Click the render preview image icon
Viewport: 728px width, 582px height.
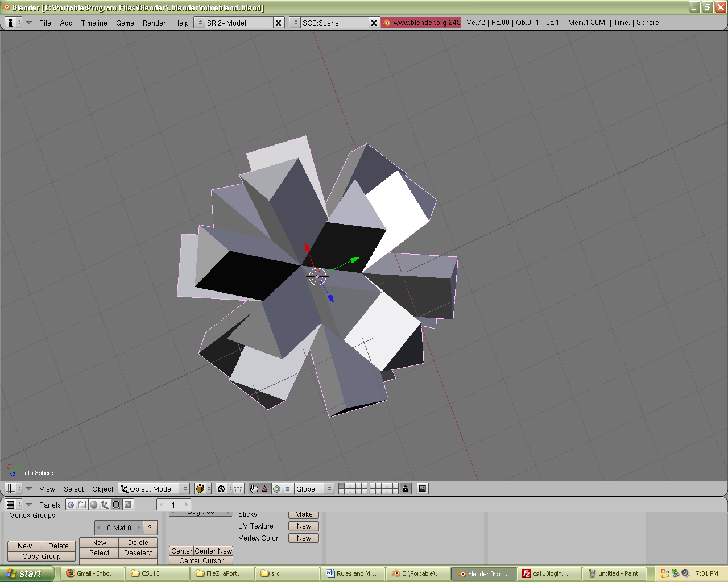point(423,489)
